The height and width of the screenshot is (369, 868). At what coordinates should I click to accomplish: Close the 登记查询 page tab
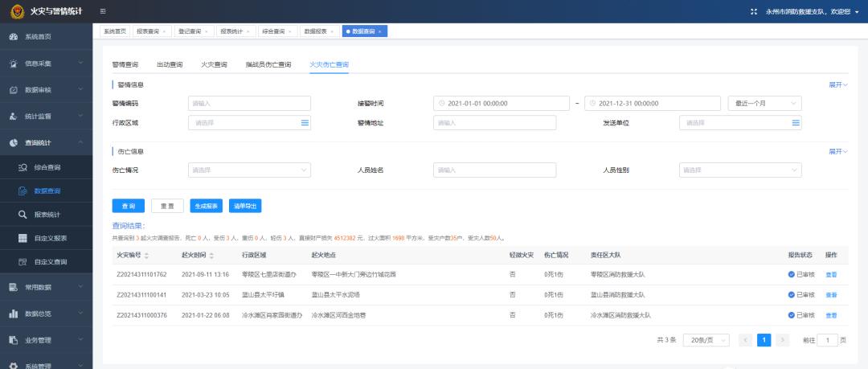[206, 31]
